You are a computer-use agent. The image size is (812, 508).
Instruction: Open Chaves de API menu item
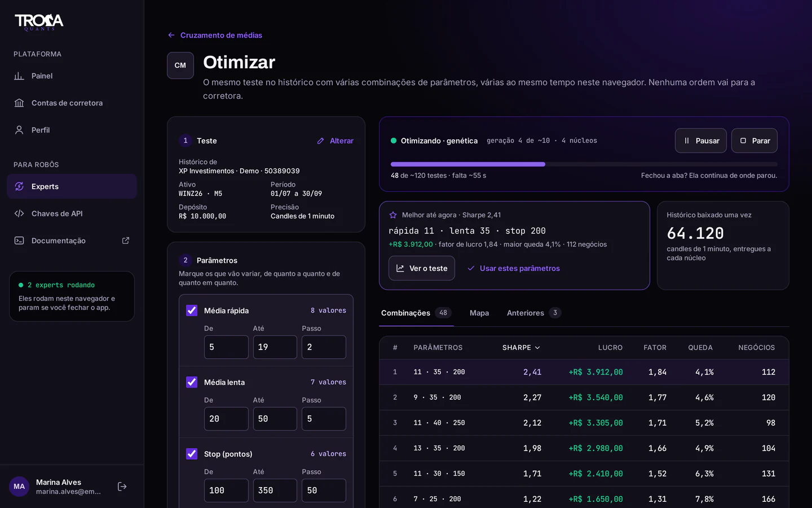tap(72, 213)
